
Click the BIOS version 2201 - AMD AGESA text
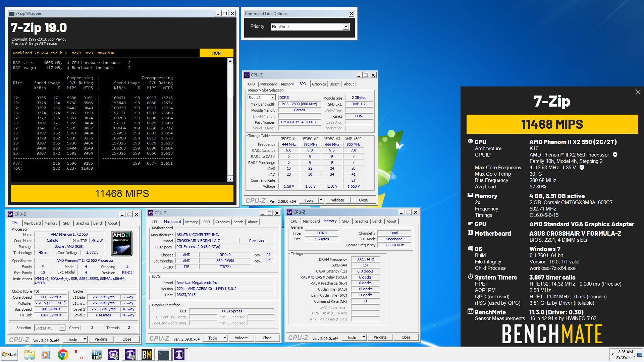coord(225,289)
